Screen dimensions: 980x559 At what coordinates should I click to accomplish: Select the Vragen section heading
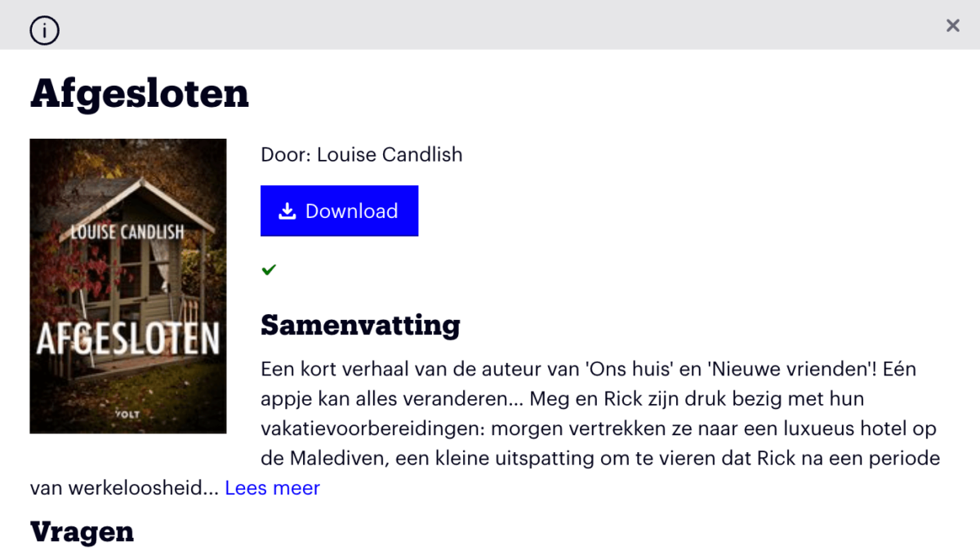click(x=82, y=532)
